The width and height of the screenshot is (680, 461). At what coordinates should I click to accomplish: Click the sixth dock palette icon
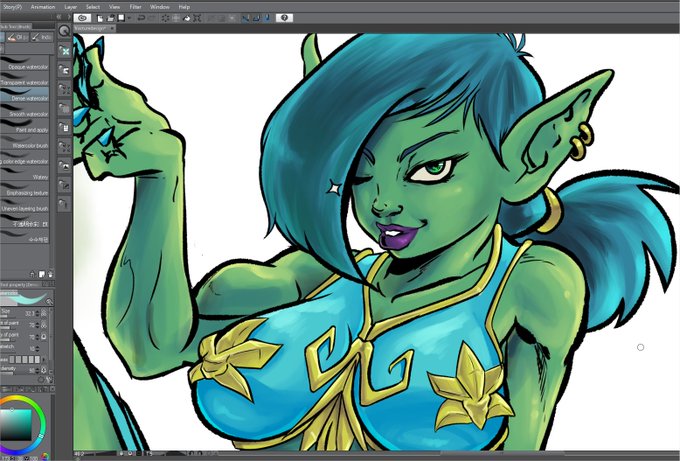pos(65,147)
